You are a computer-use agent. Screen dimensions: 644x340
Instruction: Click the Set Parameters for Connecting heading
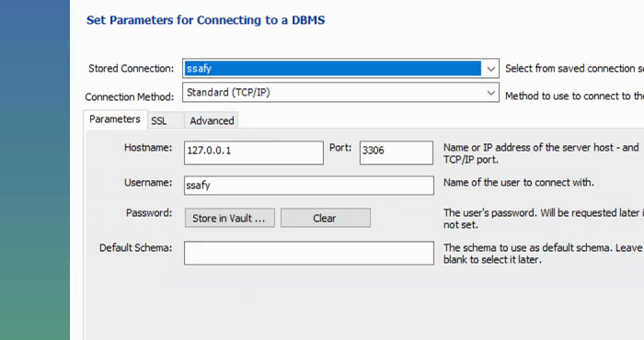(x=205, y=20)
